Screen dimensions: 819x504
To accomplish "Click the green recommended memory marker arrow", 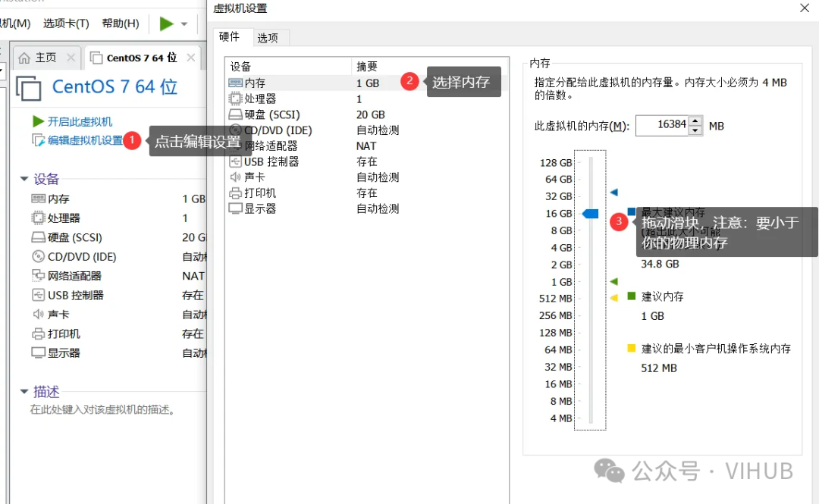I will pyautogui.click(x=614, y=282).
